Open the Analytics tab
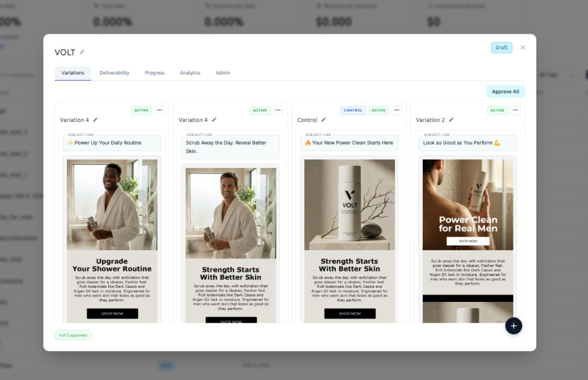This screenshot has width=588, height=380. coord(190,73)
